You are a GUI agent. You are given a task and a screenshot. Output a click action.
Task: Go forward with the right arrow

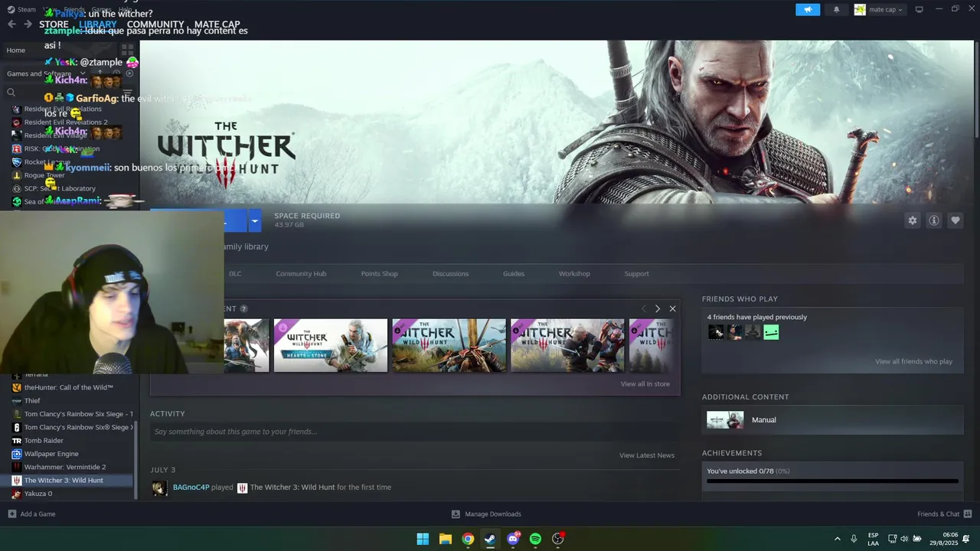click(28, 24)
